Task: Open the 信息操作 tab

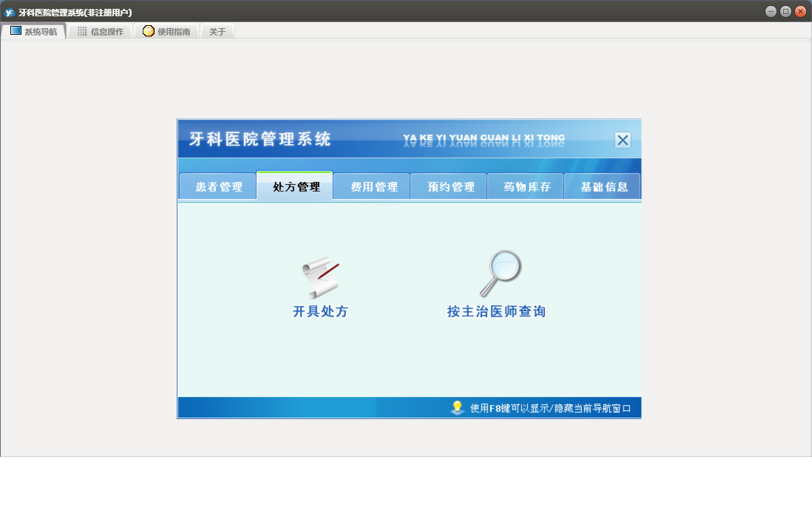Action: [x=101, y=32]
